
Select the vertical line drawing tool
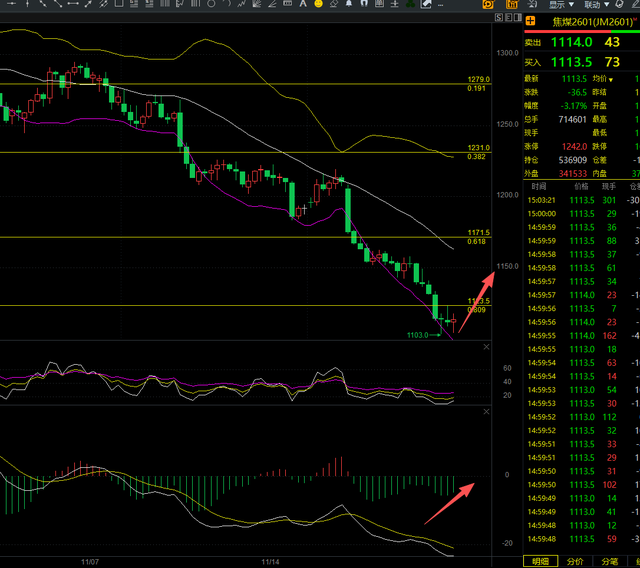(27, 4)
